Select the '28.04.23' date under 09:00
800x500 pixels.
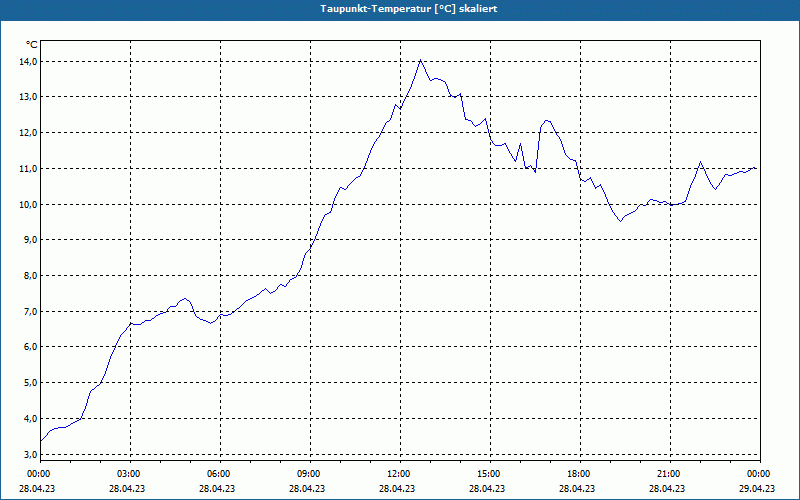pyautogui.click(x=307, y=488)
